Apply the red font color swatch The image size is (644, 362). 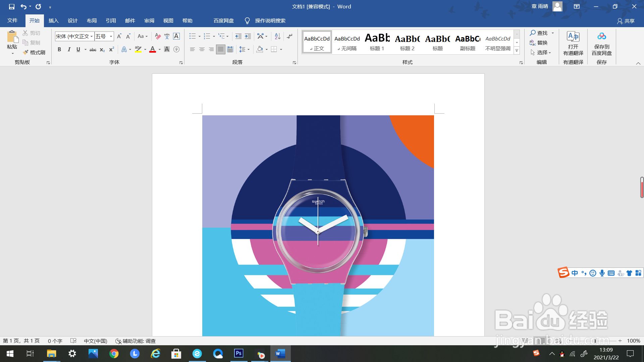153,49
